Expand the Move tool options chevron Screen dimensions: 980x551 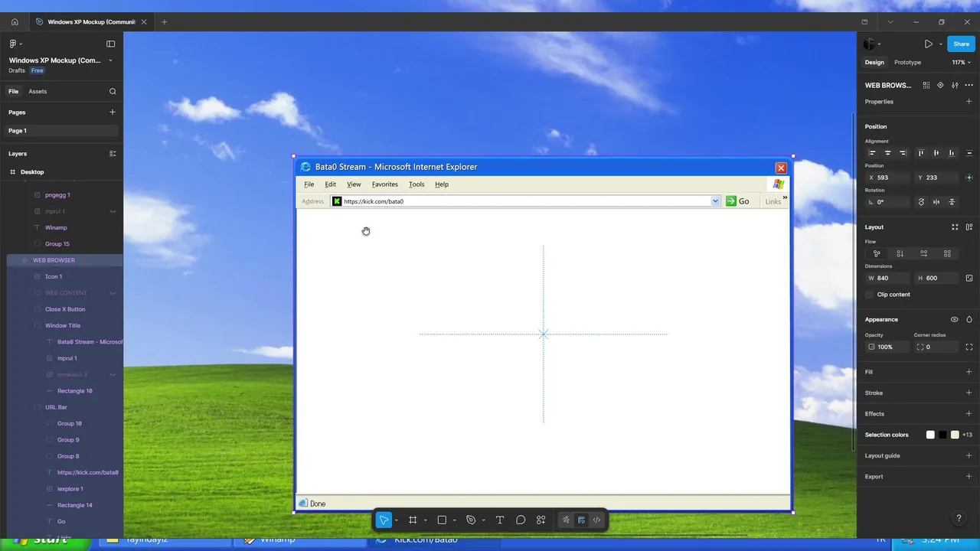point(397,520)
